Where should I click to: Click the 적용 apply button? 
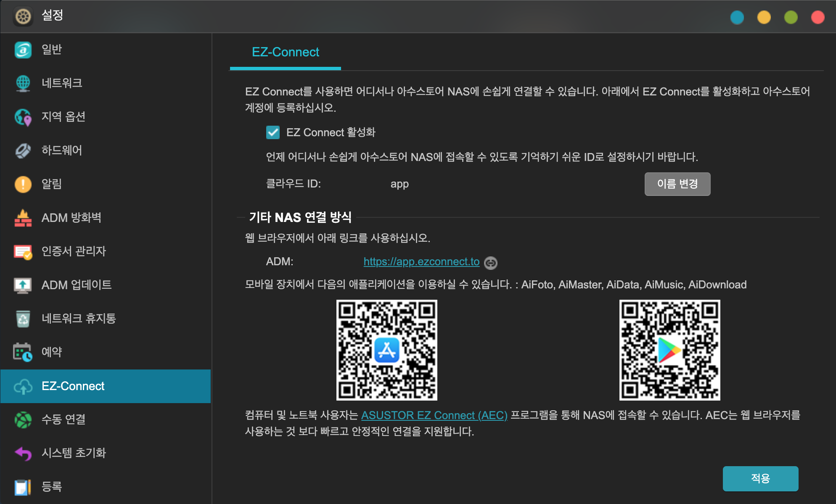click(x=760, y=478)
